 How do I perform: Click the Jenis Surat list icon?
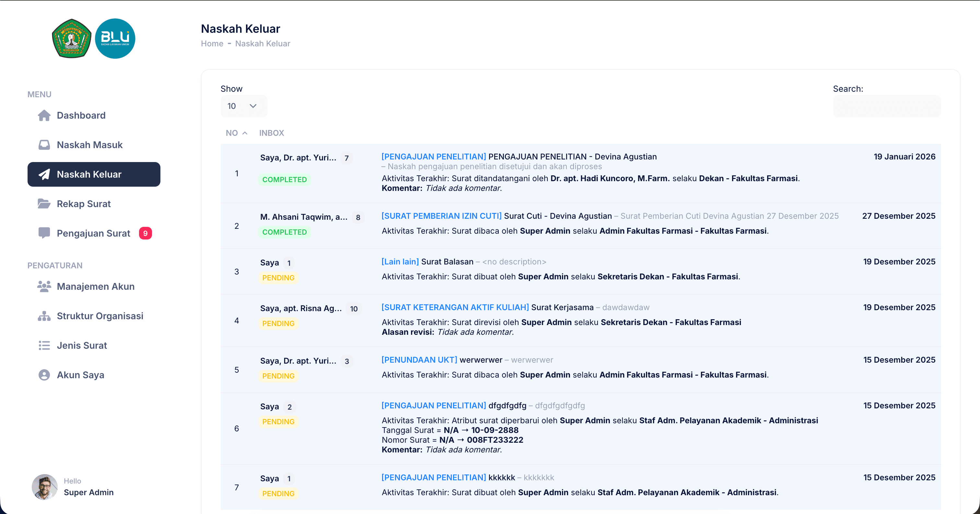tap(44, 345)
